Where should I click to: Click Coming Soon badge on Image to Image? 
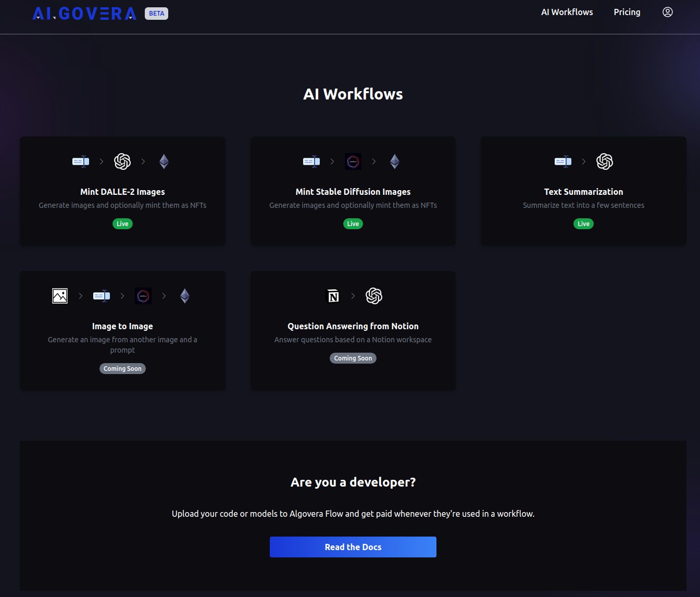(122, 369)
